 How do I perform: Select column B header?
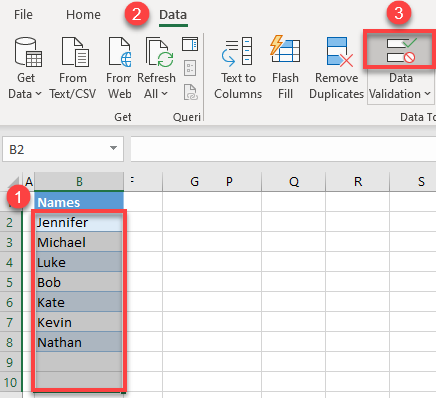tap(79, 182)
